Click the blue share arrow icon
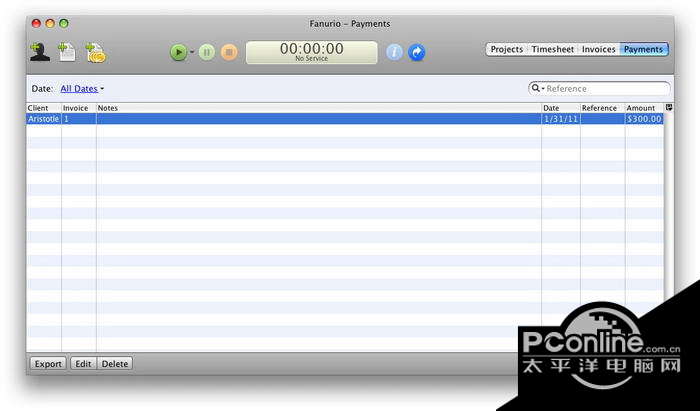 pos(417,53)
